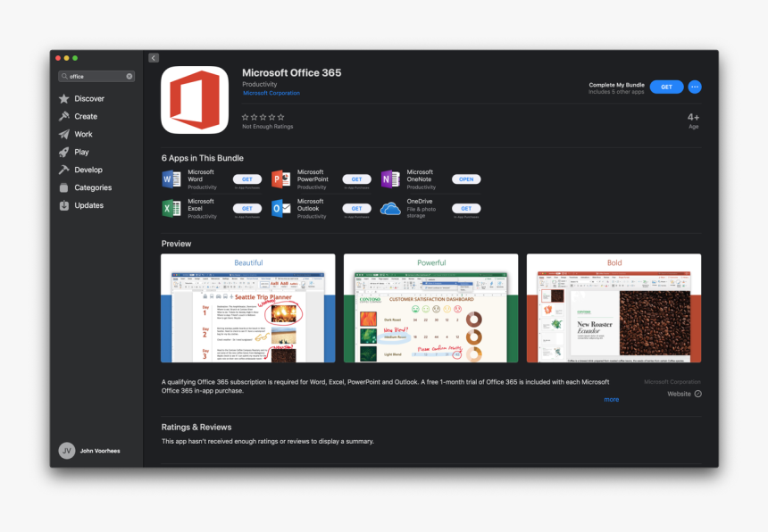Click the Work paper-plane icon
768x532 pixels.
tap(63, 134)
